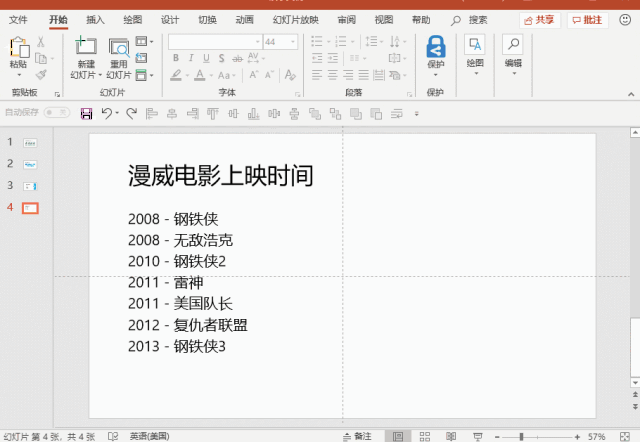This screenshot has width=640, height=442.
Task: Click the Search (搜索) box
Action: (469, 20)
